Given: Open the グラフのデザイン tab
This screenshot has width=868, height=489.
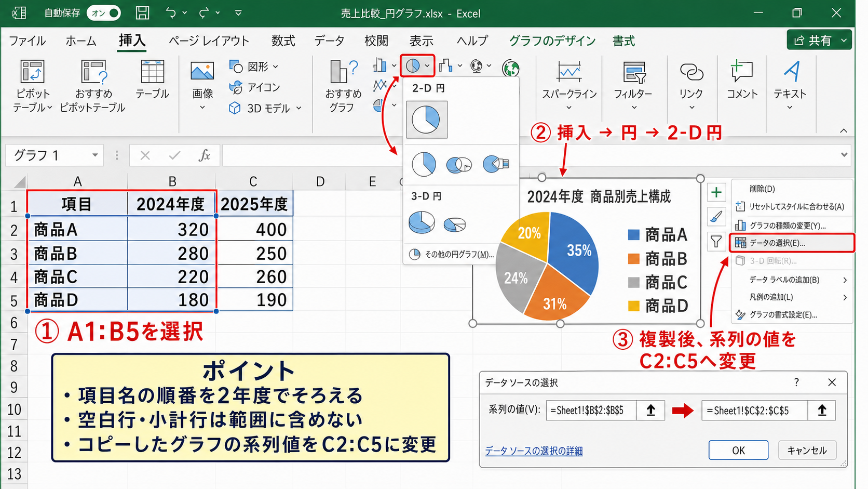Looking at the screenshot, I should 552,41.
